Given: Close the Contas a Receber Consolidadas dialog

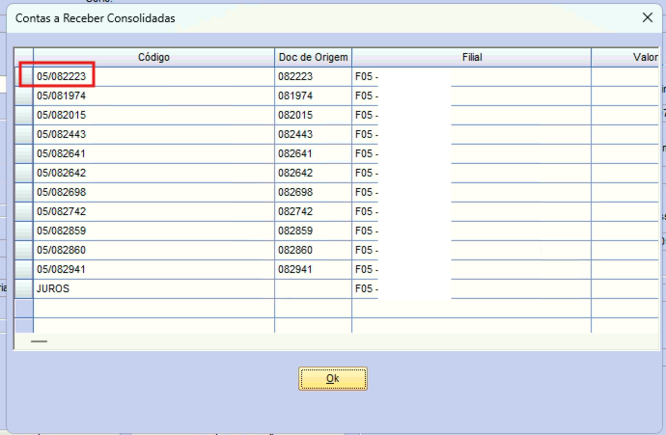Looking at the screenshot, I should click(x=647, y=17).
